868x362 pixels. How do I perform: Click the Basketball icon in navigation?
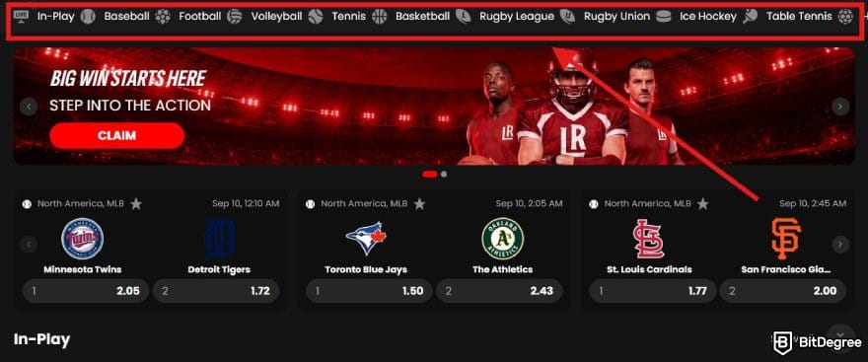click(x=379, y=17)
